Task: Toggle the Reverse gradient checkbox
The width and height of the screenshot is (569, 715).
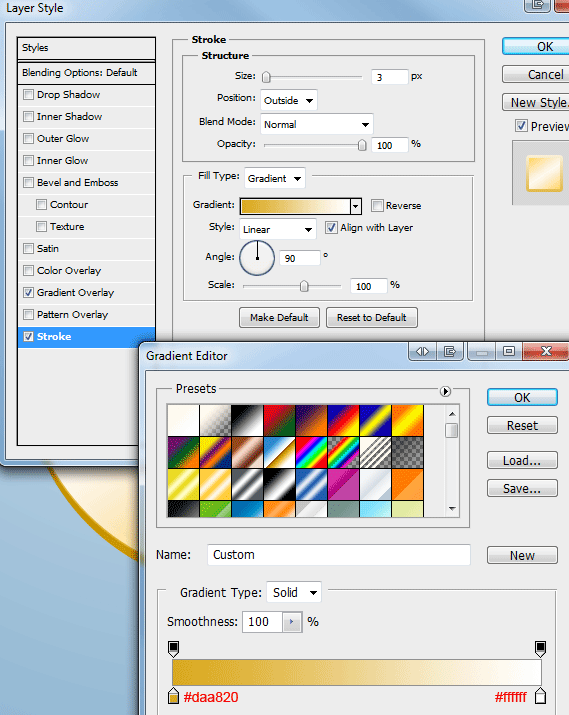Action: click(x=377, y=205)
